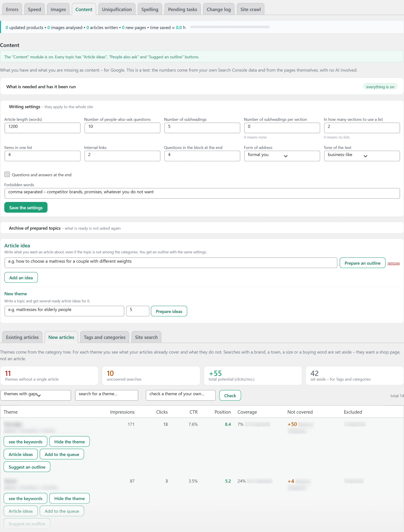Open the Images tab
Image resolution: width=404 pixels, height=532 pixels.
58,9
